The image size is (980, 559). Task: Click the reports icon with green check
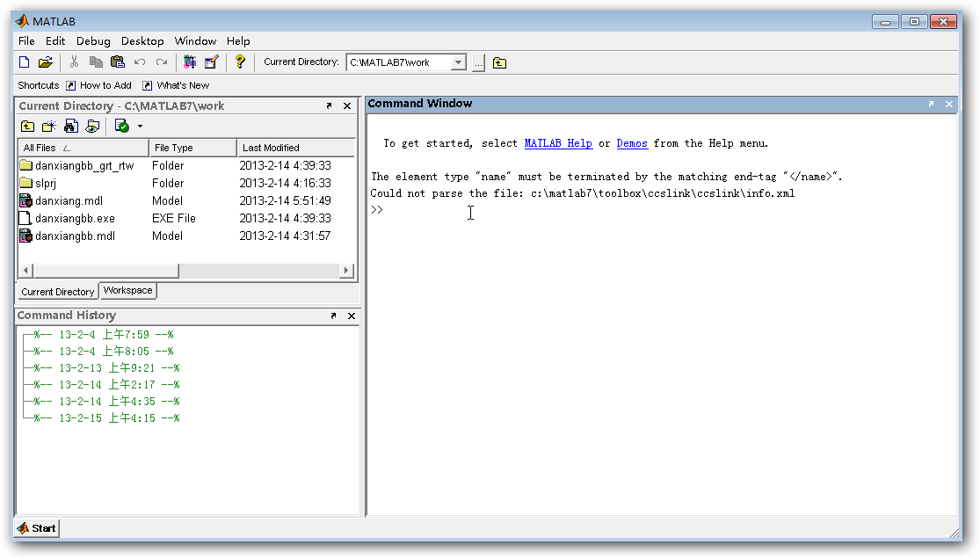[122, 127]
